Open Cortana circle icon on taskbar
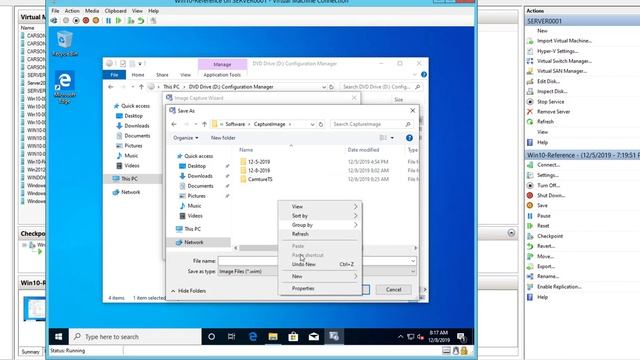Viewport: 640px width, 360px height. coord(211,337)
